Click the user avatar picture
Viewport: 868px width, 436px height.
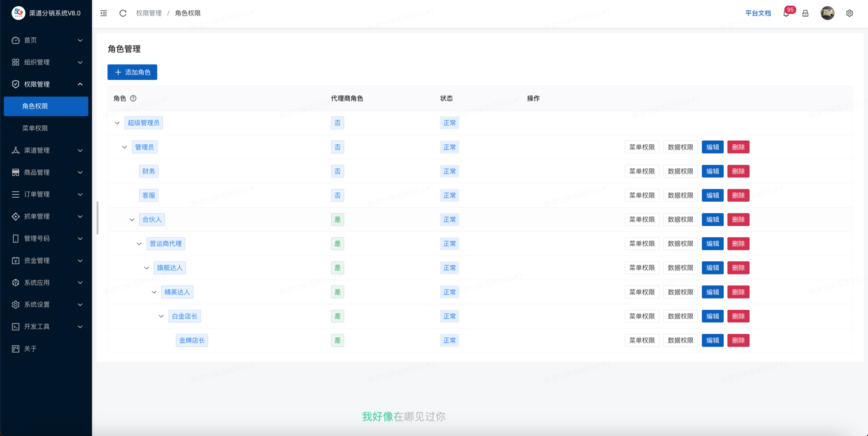tap(827, 13)
